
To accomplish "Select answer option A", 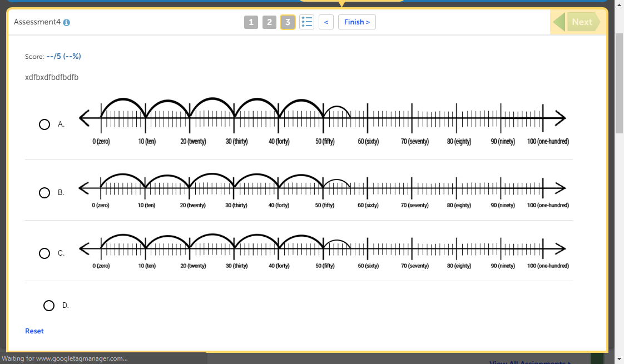I will click(44, 124).
